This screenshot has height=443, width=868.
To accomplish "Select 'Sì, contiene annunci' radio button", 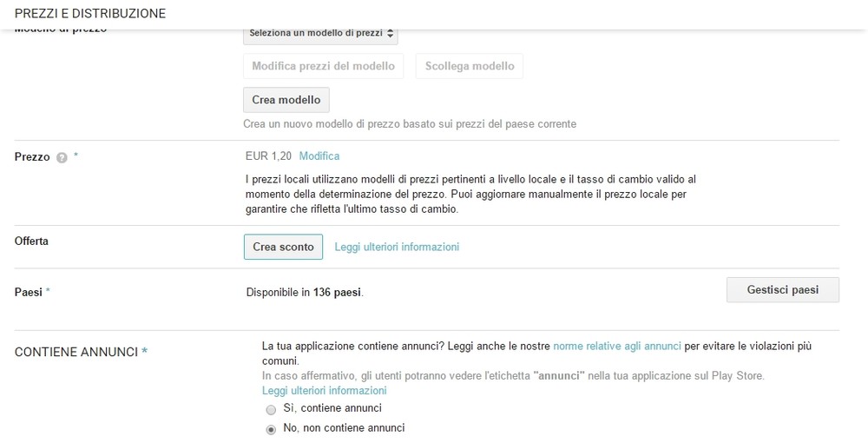I will click(271, 410).
